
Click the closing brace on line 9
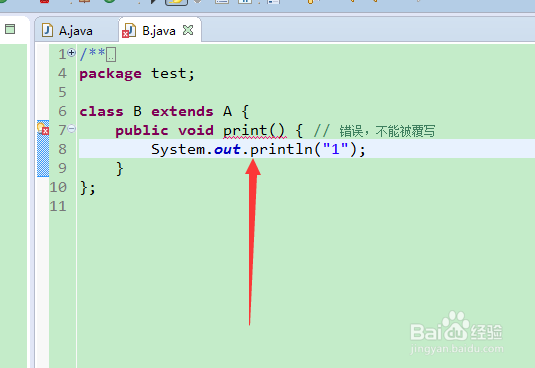(119, 168)
